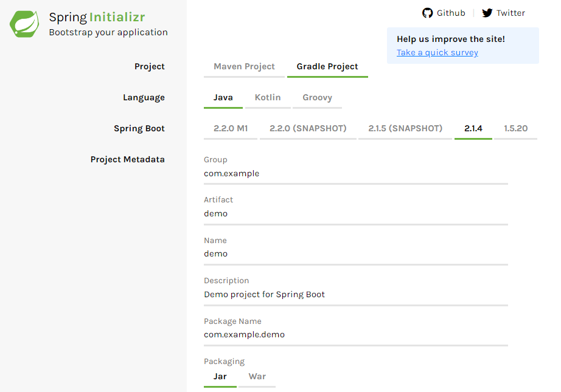Pick Jar packaging
561x392 pixels.
220,377
